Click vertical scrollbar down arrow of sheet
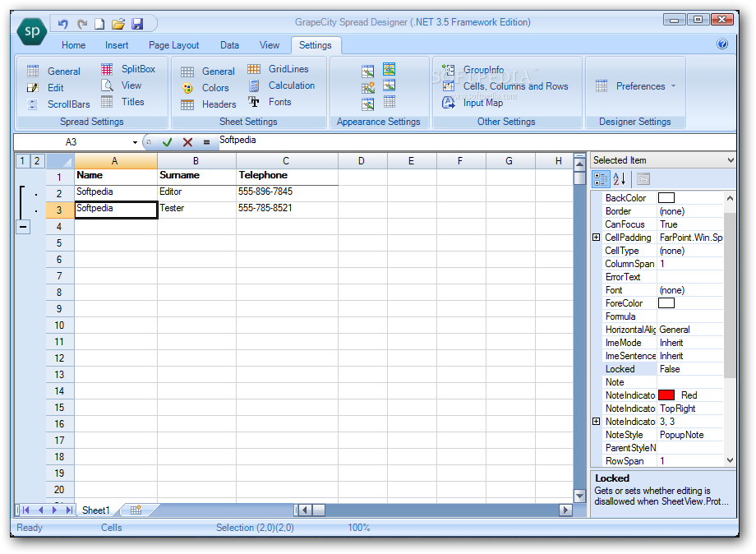 (579, 495)
